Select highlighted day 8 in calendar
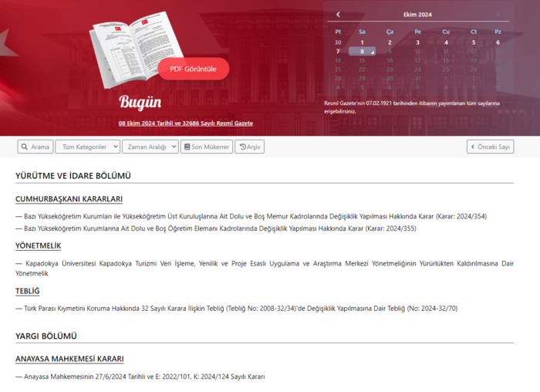Viewport: 540px width, 392px height. coord(362,52)
